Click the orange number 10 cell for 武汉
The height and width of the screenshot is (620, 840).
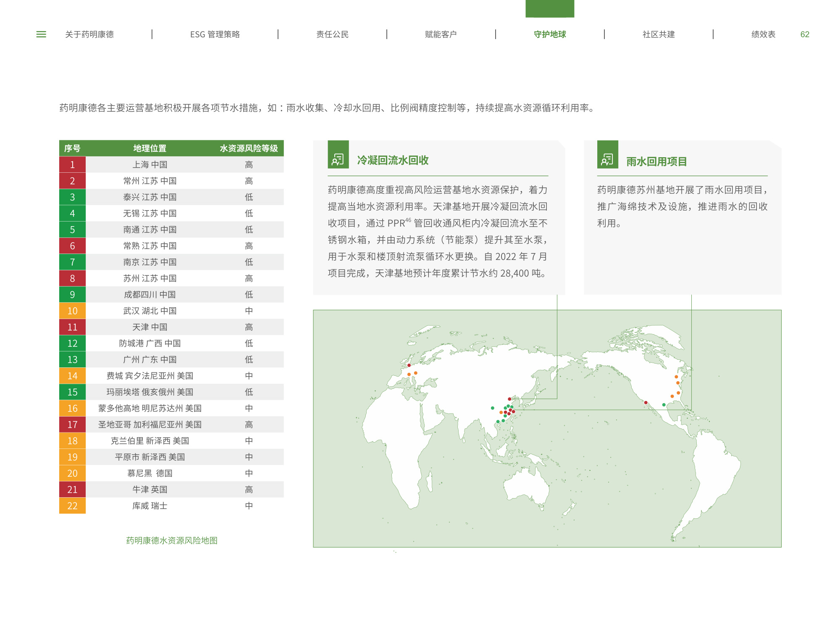(72, 311)
